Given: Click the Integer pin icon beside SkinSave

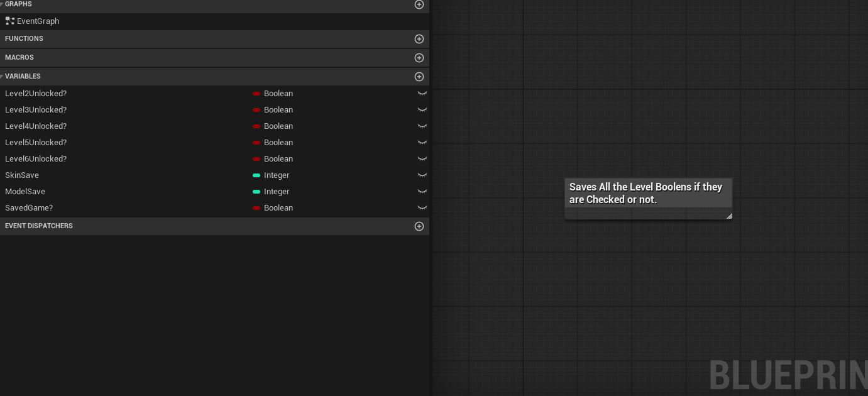Looking at the screenshot, I should (256, 175).
